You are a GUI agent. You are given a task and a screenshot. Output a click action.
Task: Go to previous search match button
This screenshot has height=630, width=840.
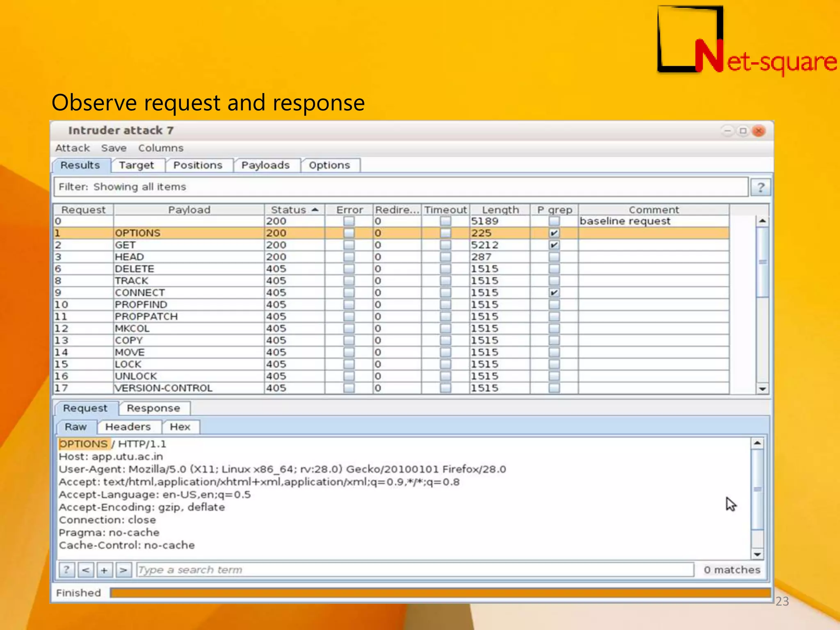coord(86,570)
